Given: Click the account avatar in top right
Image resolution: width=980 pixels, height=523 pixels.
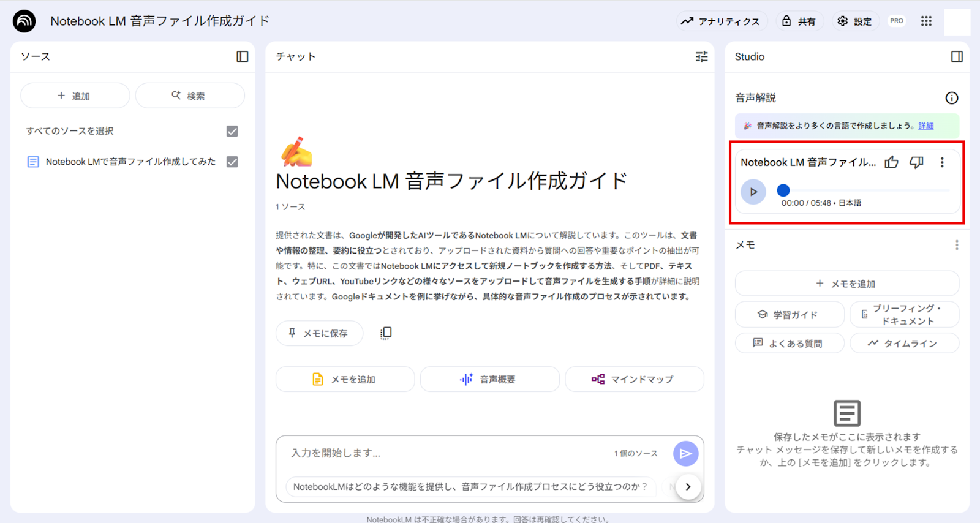Looking at the screenshot, I should coord(957,21).
